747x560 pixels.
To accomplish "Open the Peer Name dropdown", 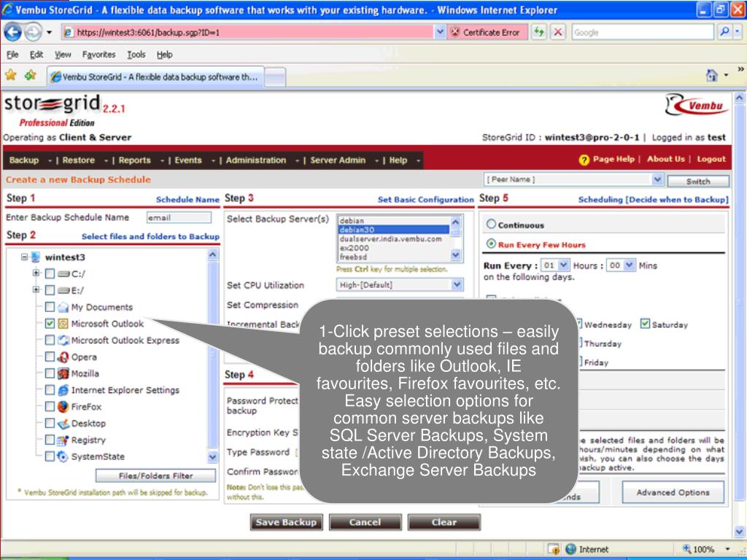I will click(x=657, y=179).
